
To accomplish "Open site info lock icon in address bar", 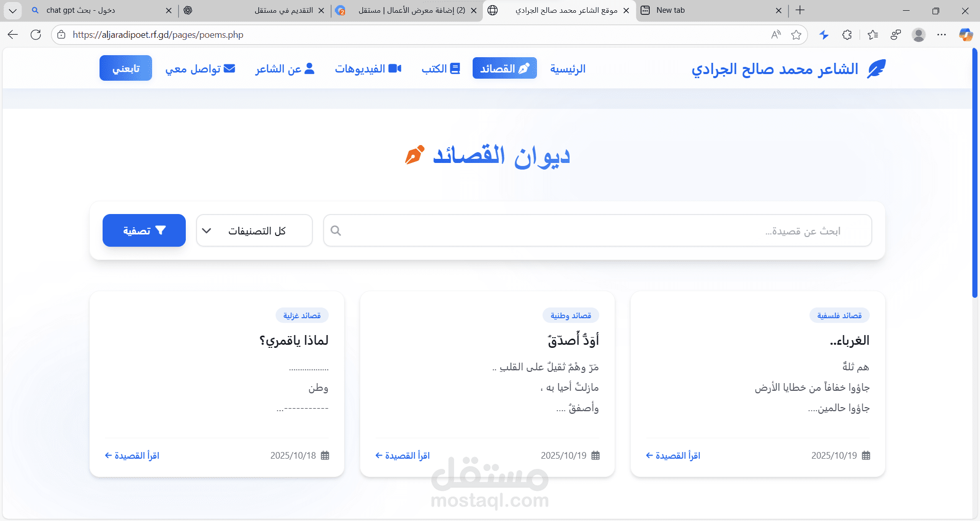I will [61, 35].
